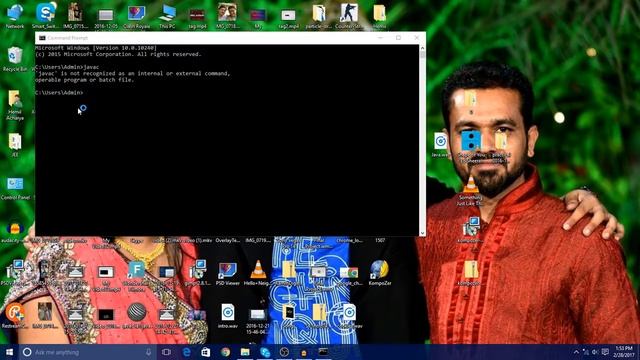640x360 pixels.
Task: Select the Something Just Like This VLC file
Action: 470,191
